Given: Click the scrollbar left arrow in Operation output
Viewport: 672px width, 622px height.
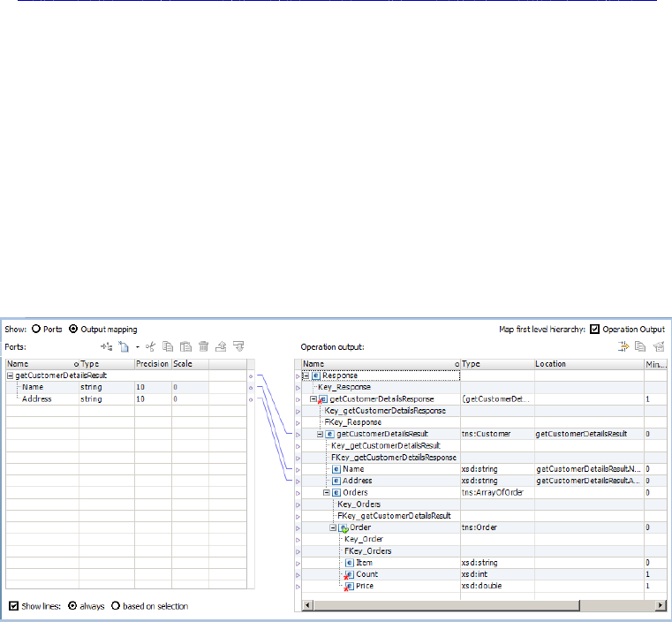Looking at the screenshot, I should (307, 605).
